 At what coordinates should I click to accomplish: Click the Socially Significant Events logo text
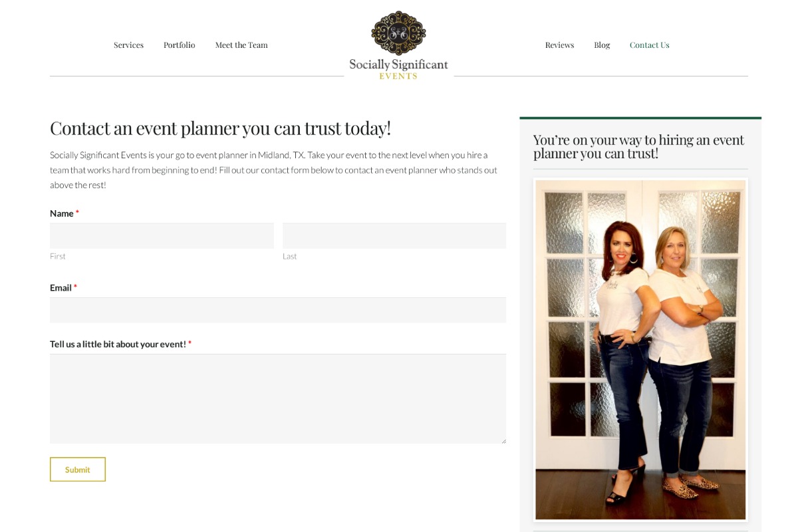coord(399,69)
